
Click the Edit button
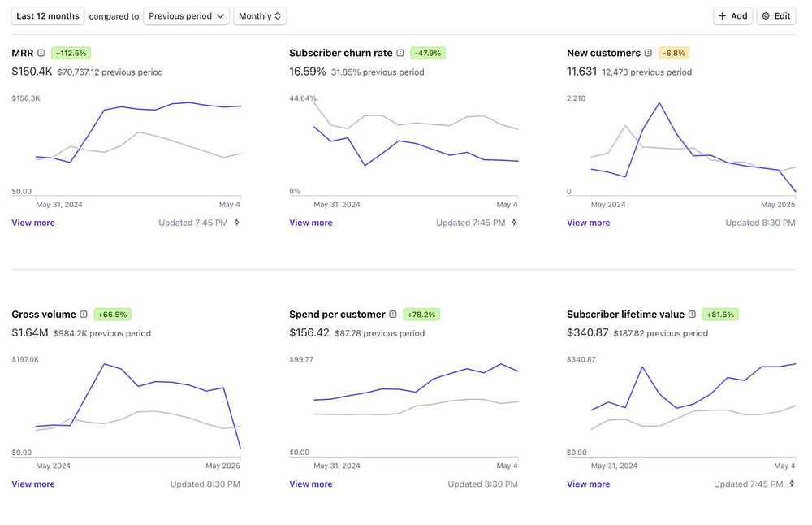tap(776, 16)
